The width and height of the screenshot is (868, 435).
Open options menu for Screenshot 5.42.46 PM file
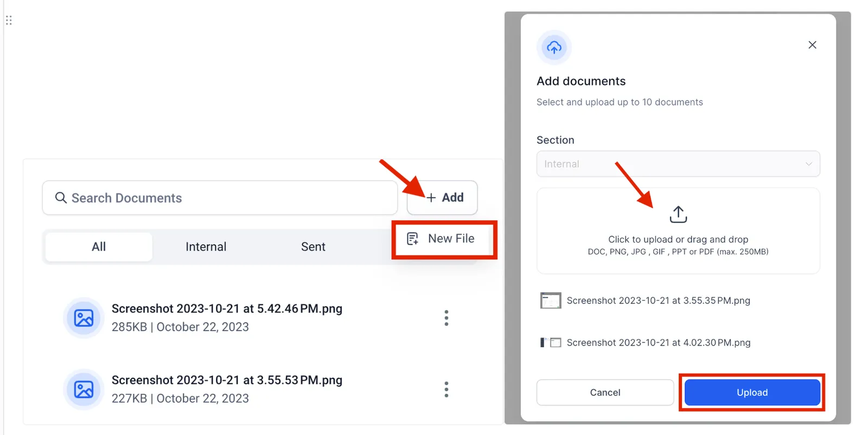point(446,318)
